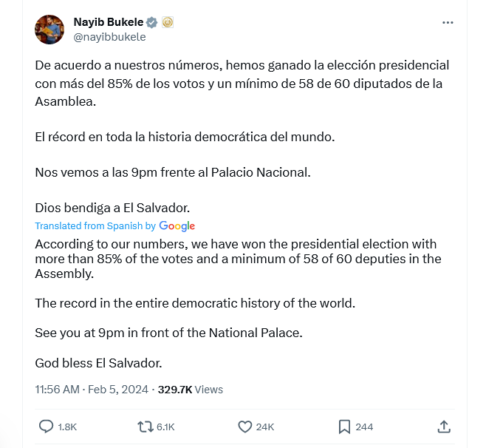486x448 pixels.
Task: Click the Feb 5, 2024 date
Action: 118,390
